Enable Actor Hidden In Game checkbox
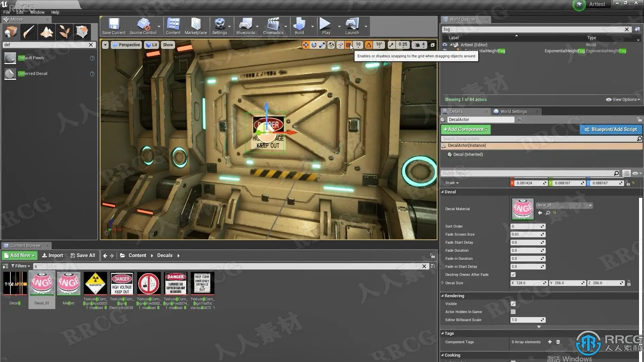Viewport: 644px width, 362px height. (513, 312)
